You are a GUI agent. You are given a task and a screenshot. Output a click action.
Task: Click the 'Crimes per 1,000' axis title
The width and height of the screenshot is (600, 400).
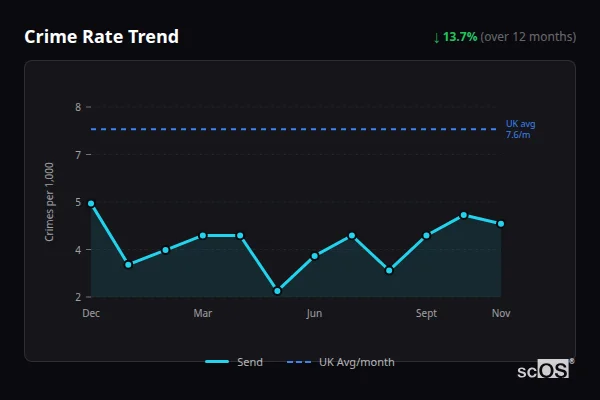tap(49, 202)
